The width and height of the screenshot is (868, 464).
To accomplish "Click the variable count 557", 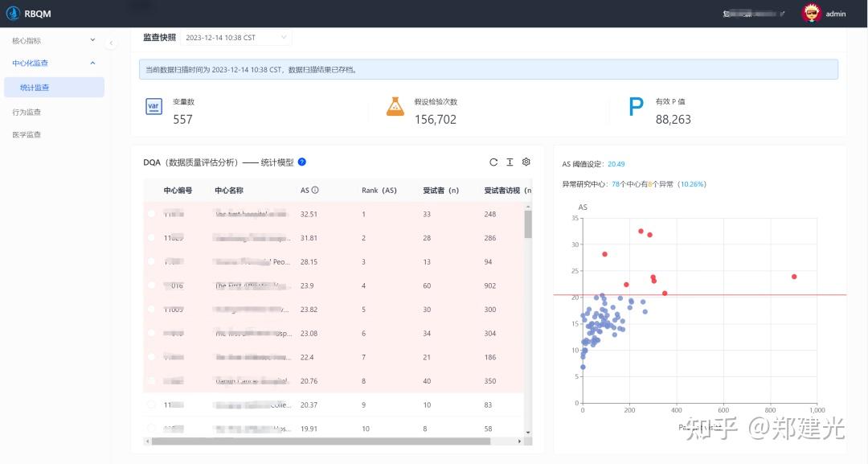I will pos(182,120).
